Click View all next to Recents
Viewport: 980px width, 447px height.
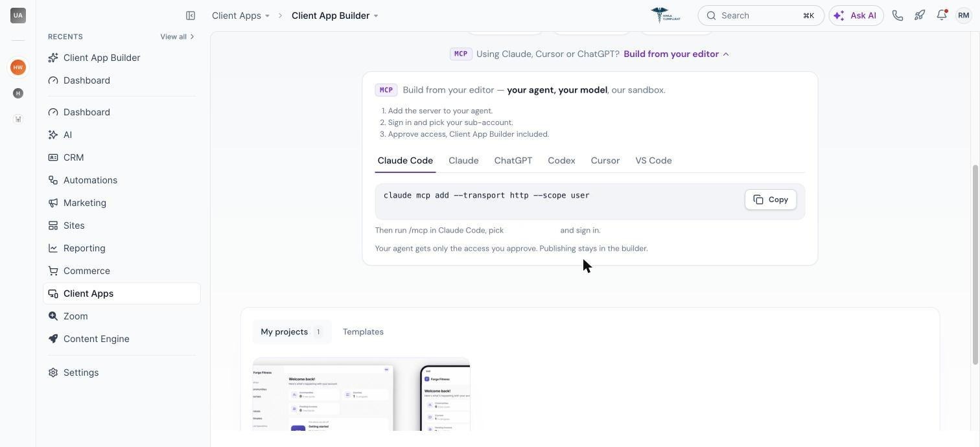click(177, 37)
